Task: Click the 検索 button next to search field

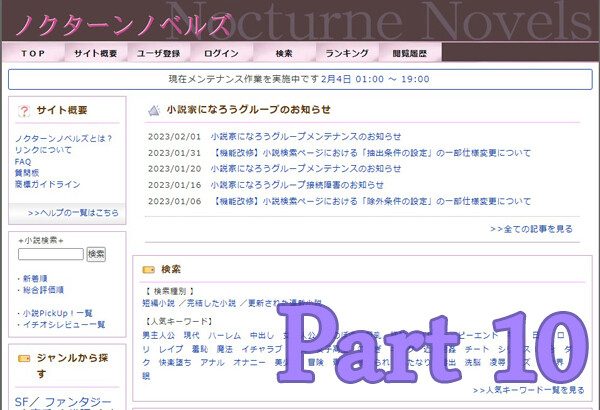Action: pyautogui.click(x=96, y=254)
